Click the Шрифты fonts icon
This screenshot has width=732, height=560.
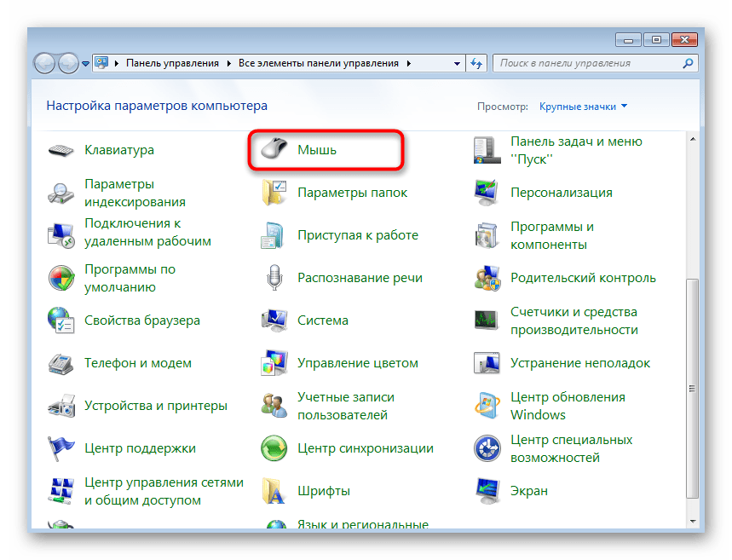pyautogui.click(x=274, y=491)
